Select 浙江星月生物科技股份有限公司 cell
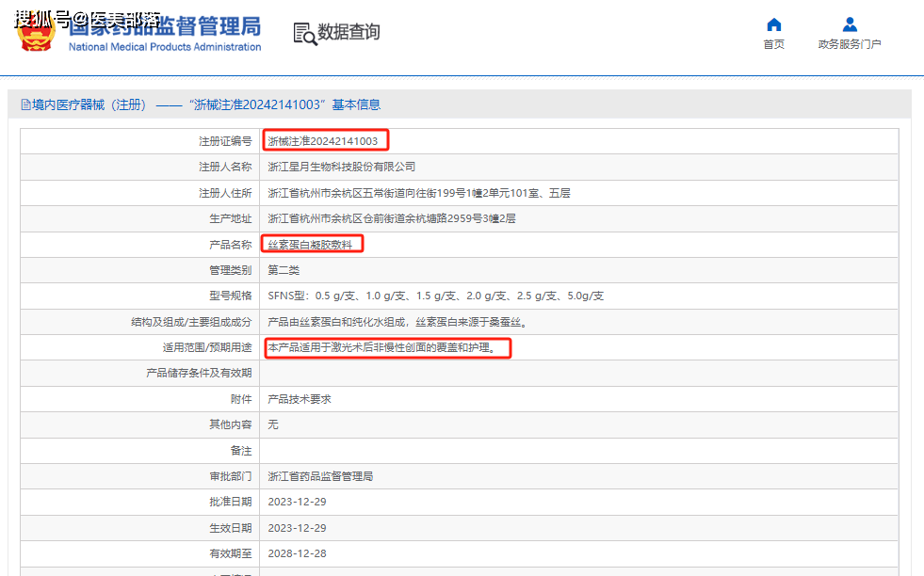 pyautogui.click(x=342, y=168)
